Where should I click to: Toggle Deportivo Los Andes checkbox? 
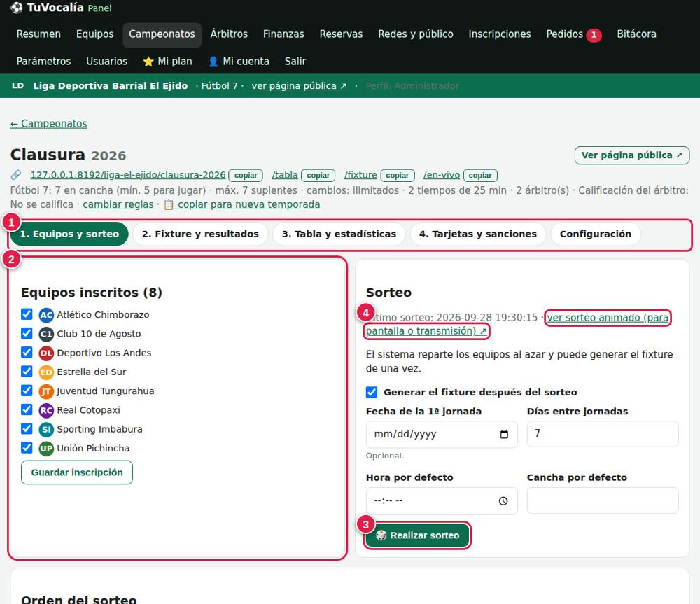[x=27, y=352]
